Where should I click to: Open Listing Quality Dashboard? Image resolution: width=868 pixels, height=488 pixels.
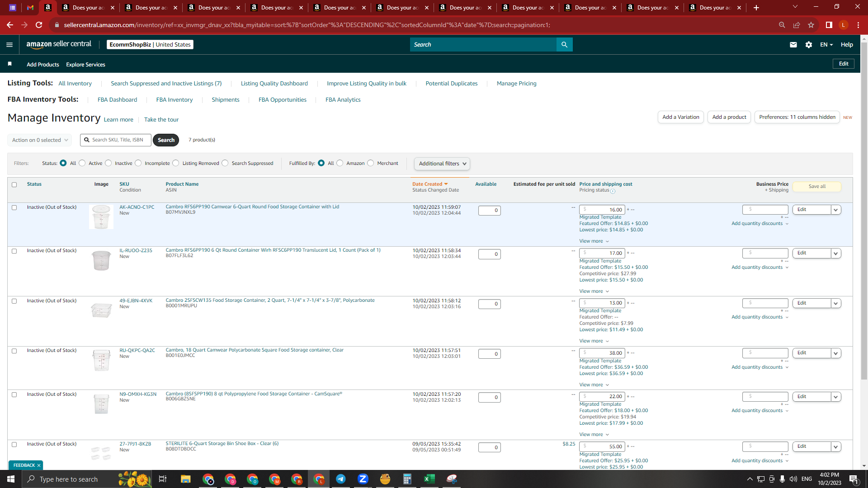[274, 84]
